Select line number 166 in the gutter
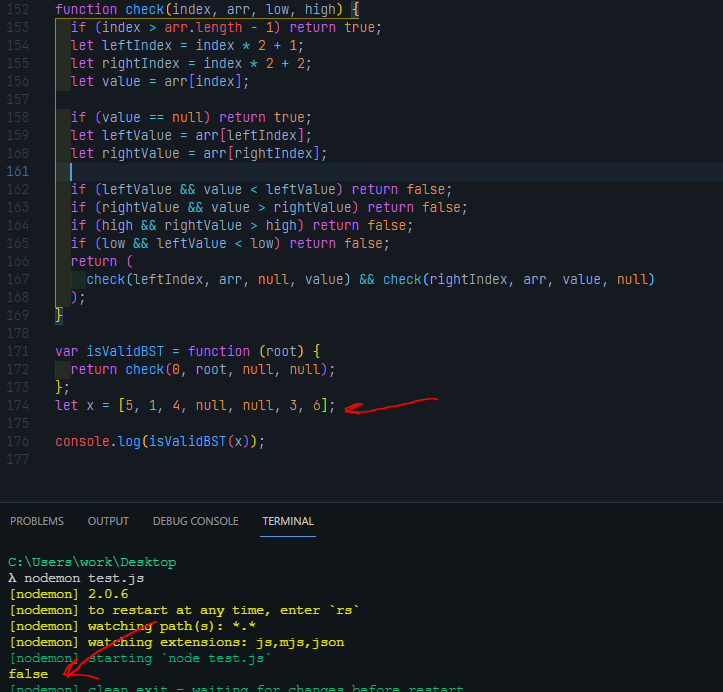This screenshot has height=692, width=723. click(x=19, y=261)
